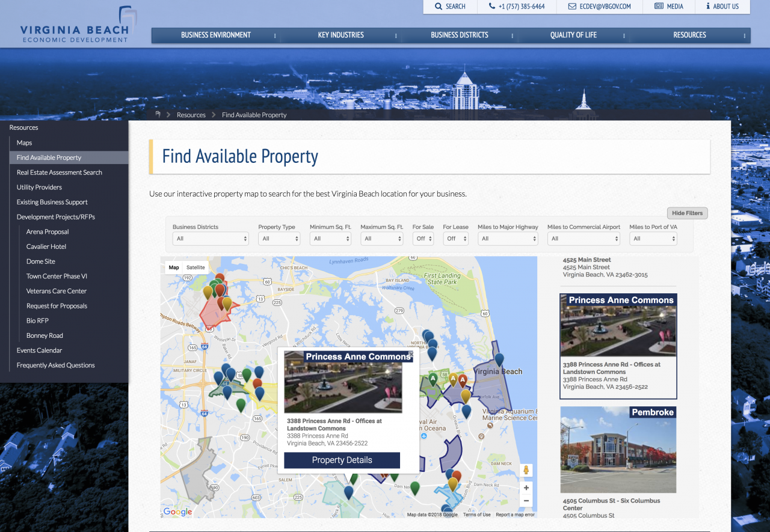Click the green map marker labeled A
Viewport: 770px width, 532px height.
click(x=433, y=379)
